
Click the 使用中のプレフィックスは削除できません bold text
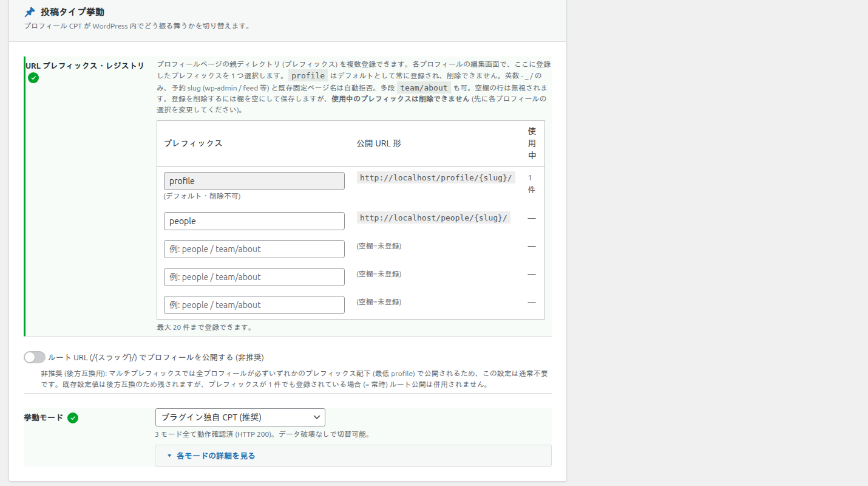pos(401,99)
